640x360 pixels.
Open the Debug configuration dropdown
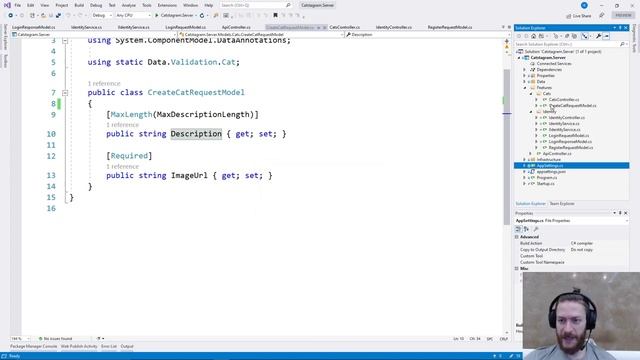(x=102, y=16)
